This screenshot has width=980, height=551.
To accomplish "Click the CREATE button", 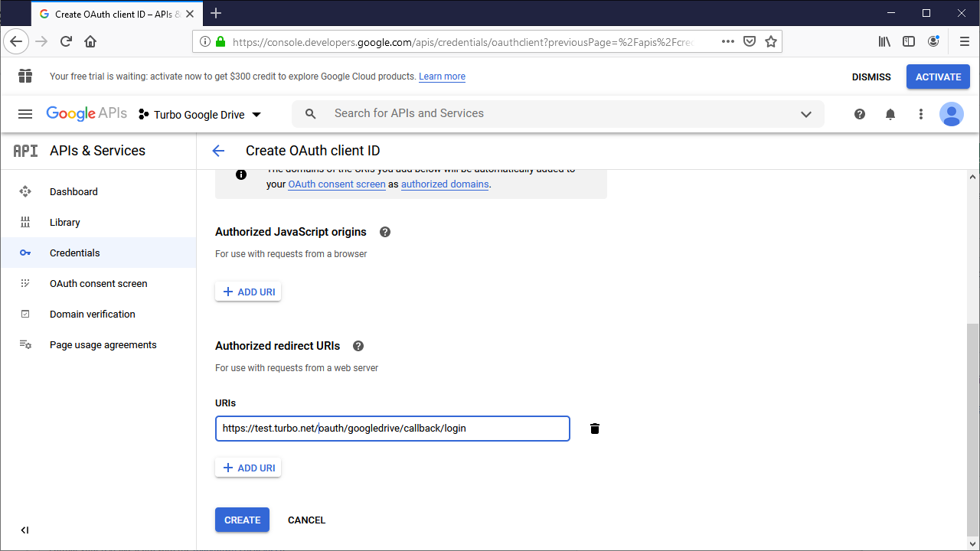I will pos(242,520).
